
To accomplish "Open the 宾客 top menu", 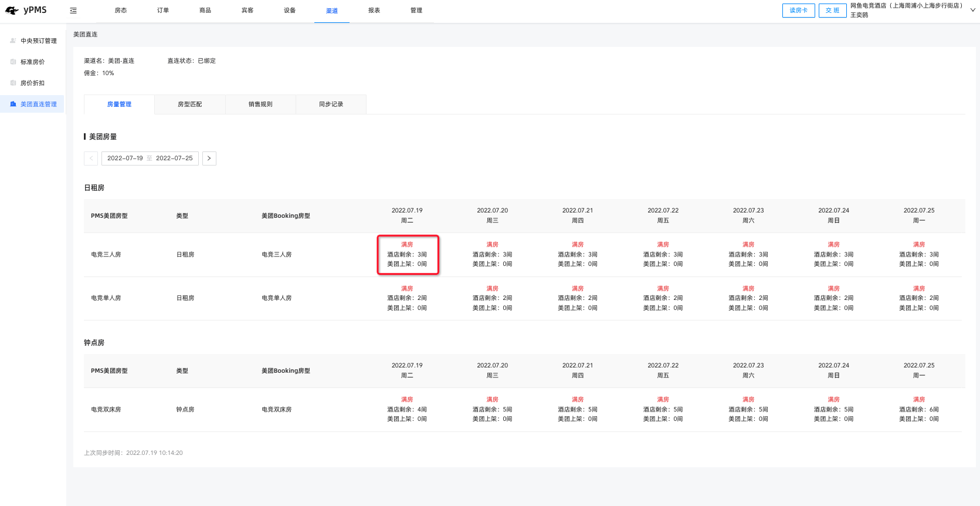I will point(247,11).
